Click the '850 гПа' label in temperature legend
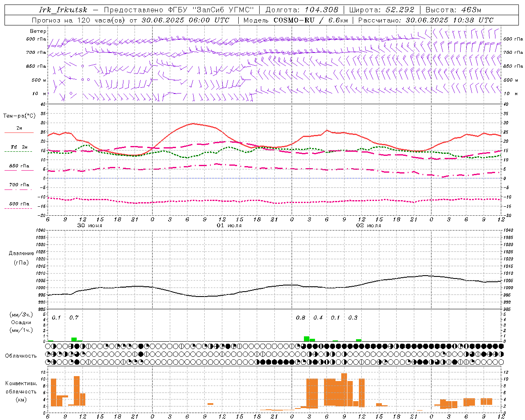The height and width of the screenshot is (420, 525). coord(19,166)
